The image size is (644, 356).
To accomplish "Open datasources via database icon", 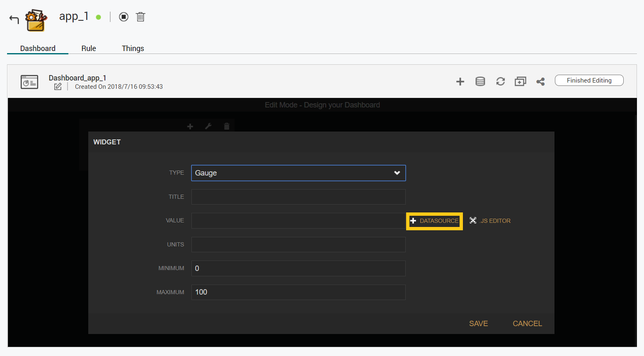I will (480, 82).
